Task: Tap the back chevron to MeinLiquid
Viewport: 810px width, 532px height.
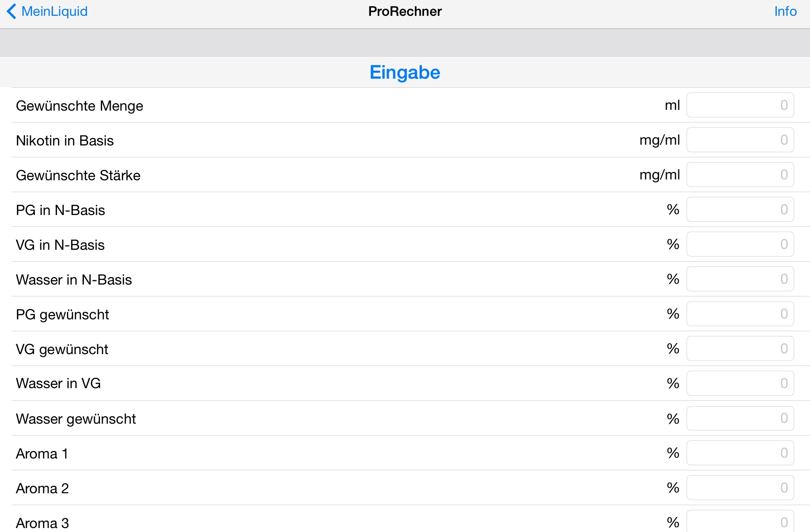Action: pyautogui.click(x=12, y=11)
